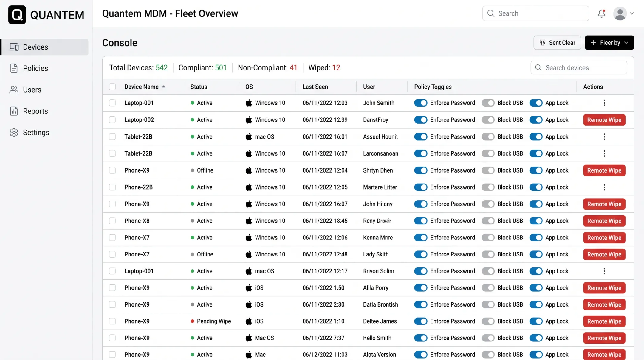Remote Wipe John Hiiany's Phone-X9
The width and height of the screenshot is (644, 360).
click(x=604, y=204)
